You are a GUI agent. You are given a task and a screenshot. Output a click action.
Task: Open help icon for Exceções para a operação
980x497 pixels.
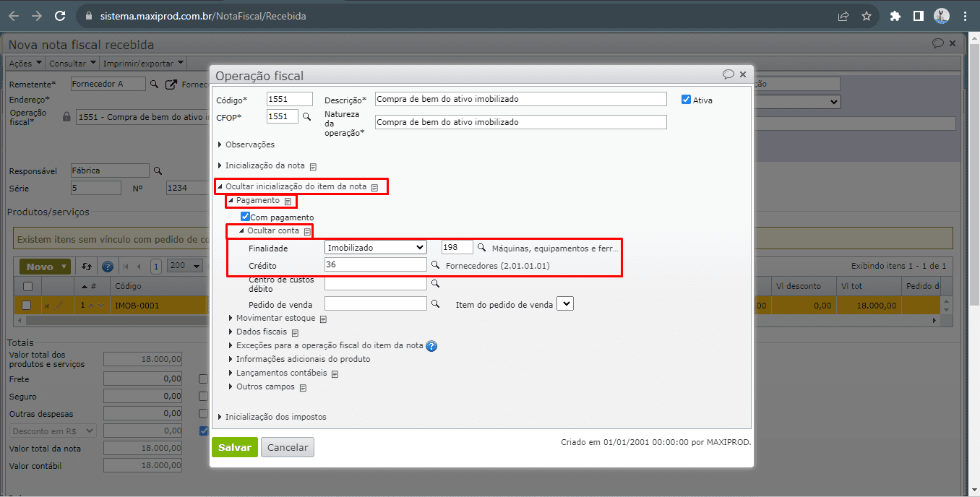click(431, 346)
